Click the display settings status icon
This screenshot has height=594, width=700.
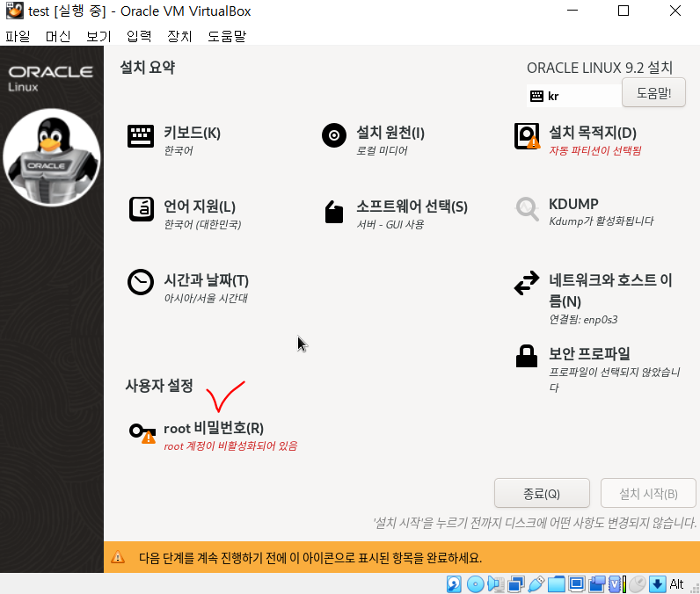(x=577, y=583)
